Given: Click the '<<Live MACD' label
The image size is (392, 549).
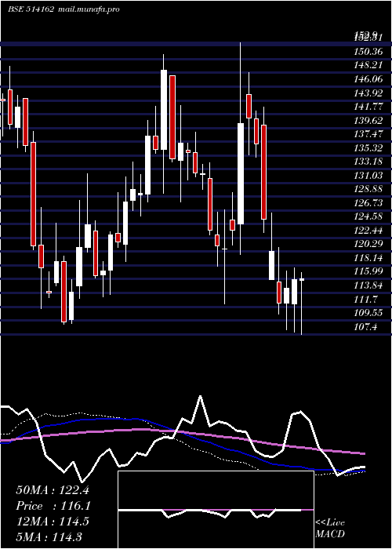Looking at the screenshot, I should point(330,528).
